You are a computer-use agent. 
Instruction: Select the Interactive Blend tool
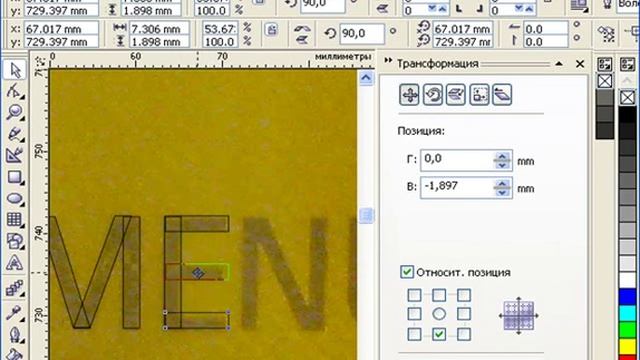(15, 289)
